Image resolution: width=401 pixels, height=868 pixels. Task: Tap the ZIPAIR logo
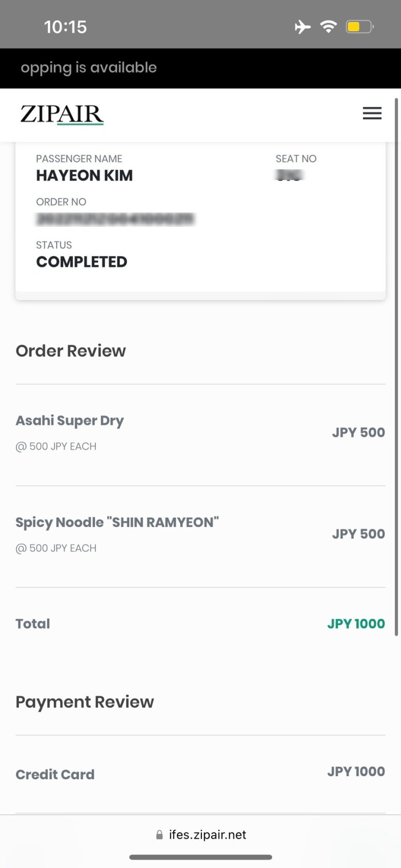(x=62, y=115)
